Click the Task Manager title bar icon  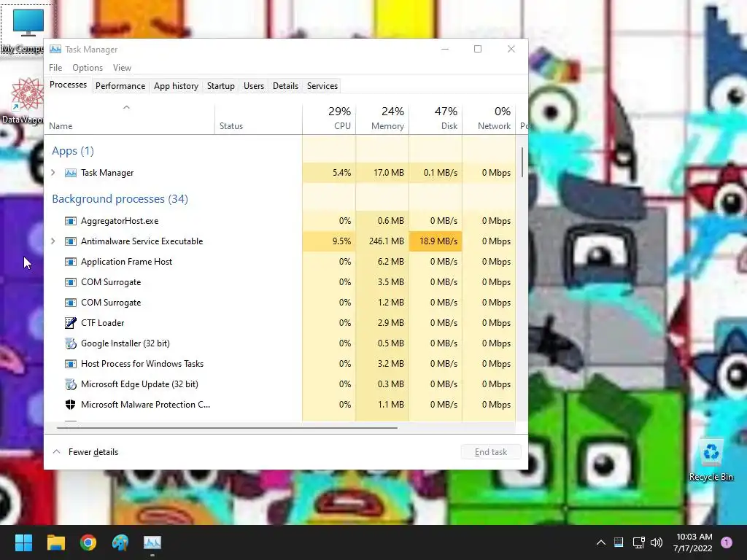[55, 49]
